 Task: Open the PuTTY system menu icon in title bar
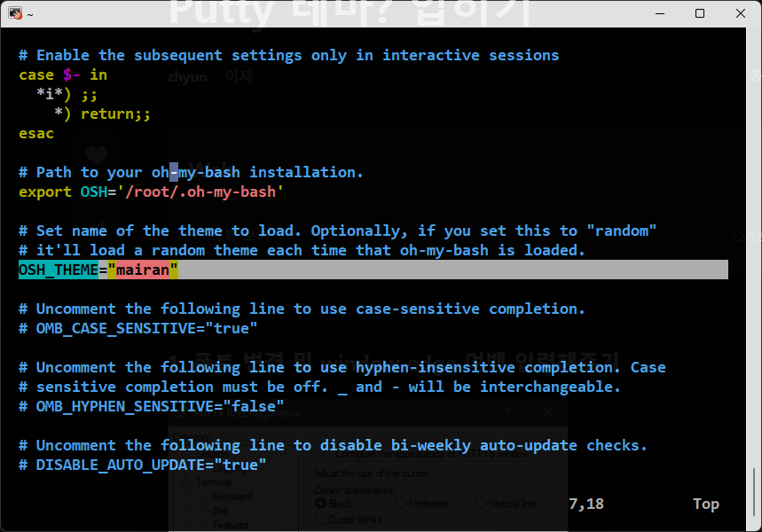coord(15,13)
